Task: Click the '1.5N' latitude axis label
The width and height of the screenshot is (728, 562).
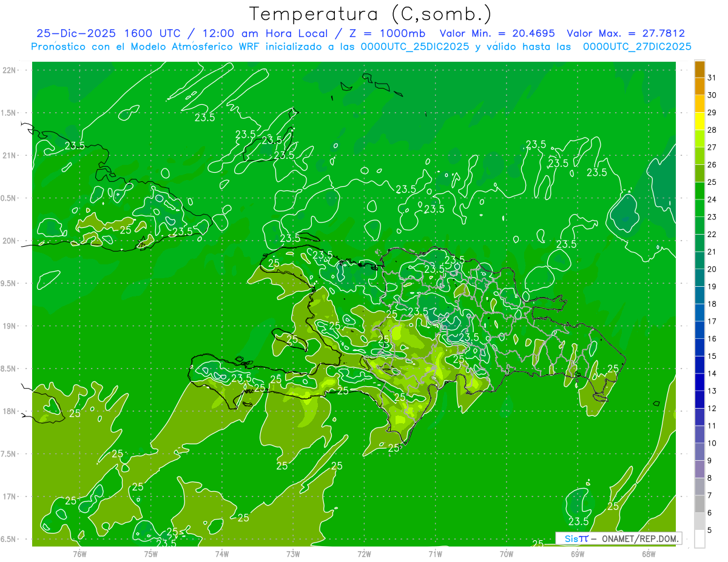Action: pos(9,113)
